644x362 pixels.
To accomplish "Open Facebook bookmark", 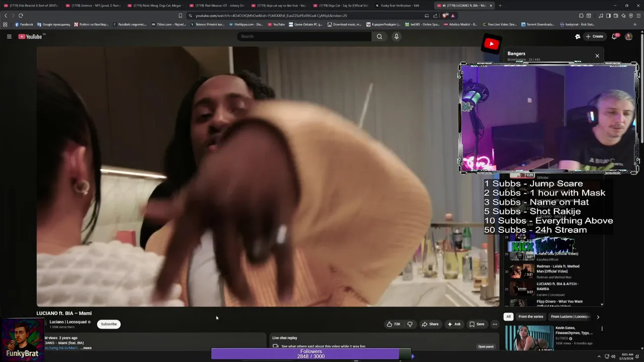I will point(24,24).
